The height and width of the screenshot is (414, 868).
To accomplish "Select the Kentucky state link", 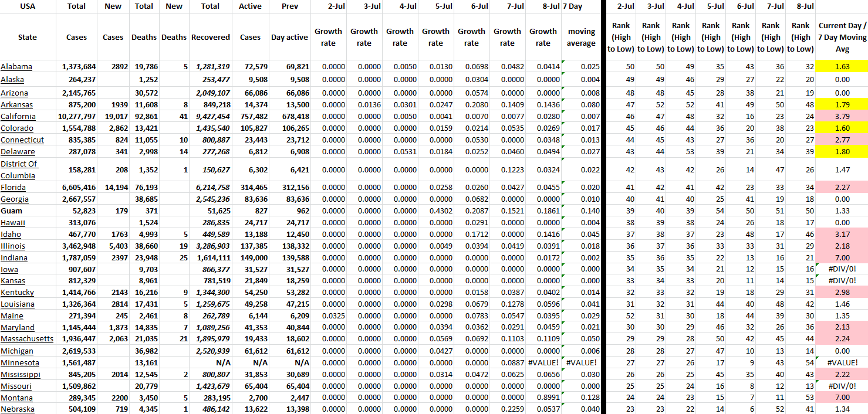I will pyautogui.click(x=18, y=293).
